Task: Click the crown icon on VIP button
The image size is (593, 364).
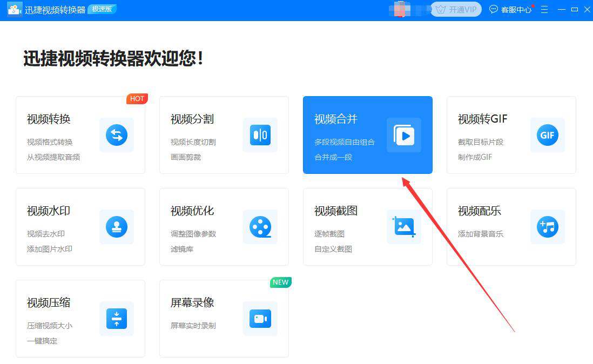Action: [x=441, y=9]
